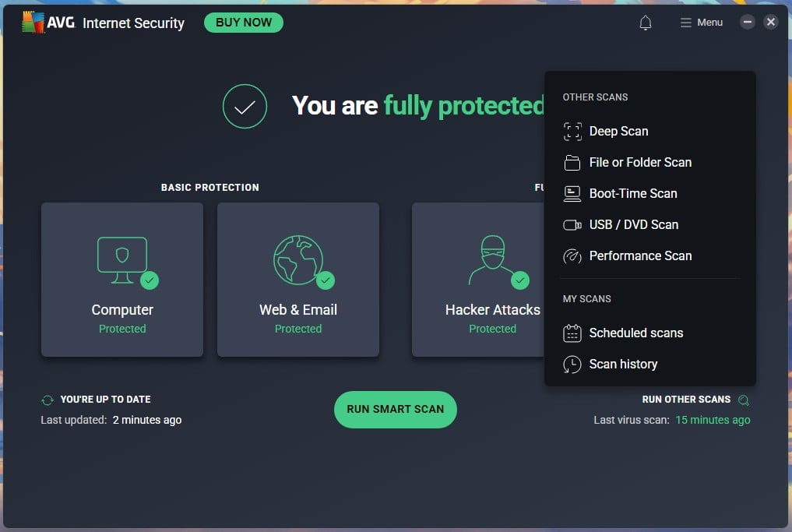This screenshot has width=792, height=532.
Task: Click the large protected checkmark circle
Action: click(245, 106)
